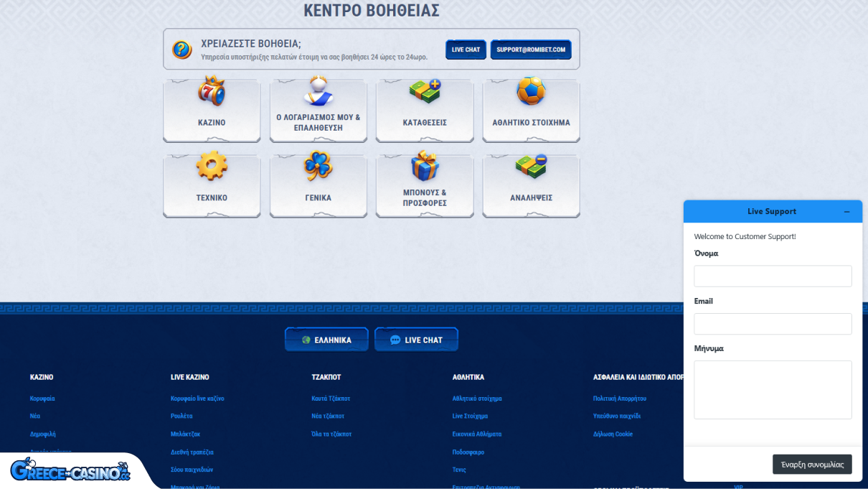868x489 pixels.
Task: Open the Τενις footer link
Action: [459, 470]
